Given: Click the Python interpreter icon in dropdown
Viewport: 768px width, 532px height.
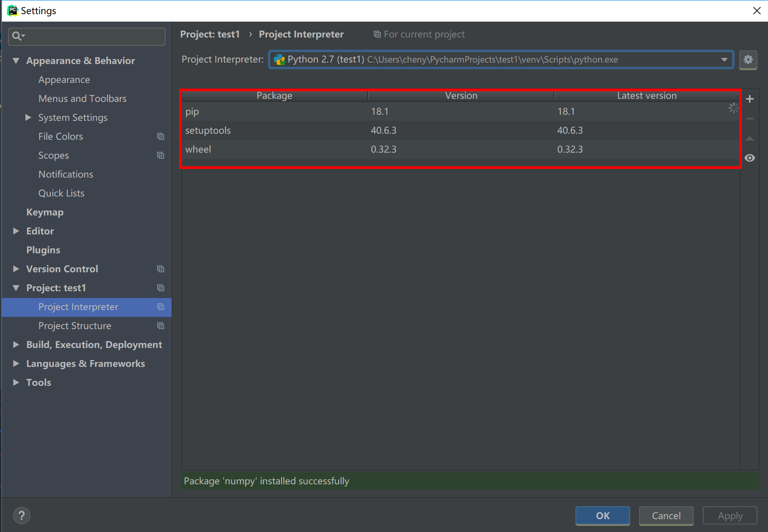Looking at the screenshot, I should tap(279, 60).
